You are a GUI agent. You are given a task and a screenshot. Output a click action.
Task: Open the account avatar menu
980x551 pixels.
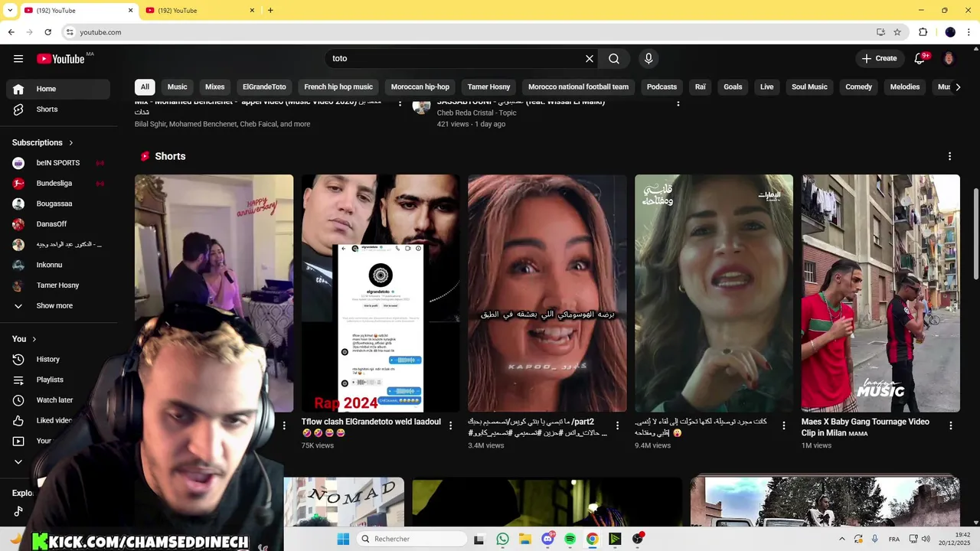(949, 59)
